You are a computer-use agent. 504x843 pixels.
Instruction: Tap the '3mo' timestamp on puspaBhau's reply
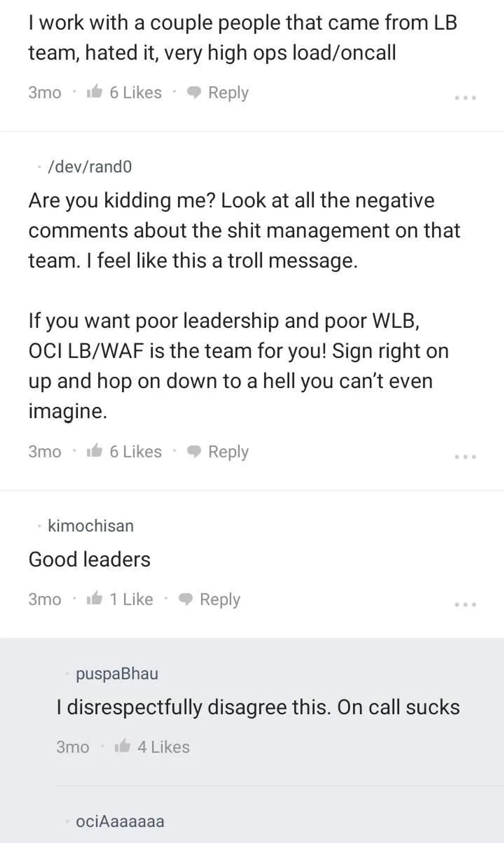tap(73, 747)
